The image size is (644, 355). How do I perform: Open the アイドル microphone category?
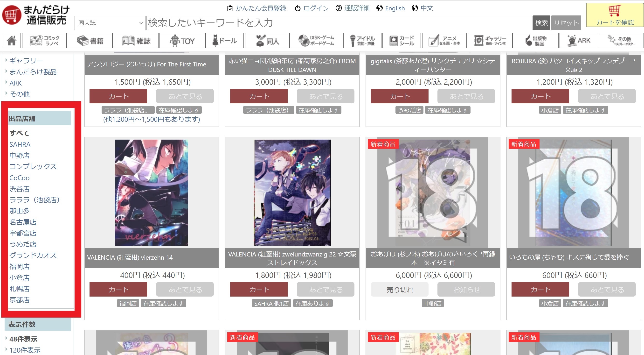pos(362,41)
